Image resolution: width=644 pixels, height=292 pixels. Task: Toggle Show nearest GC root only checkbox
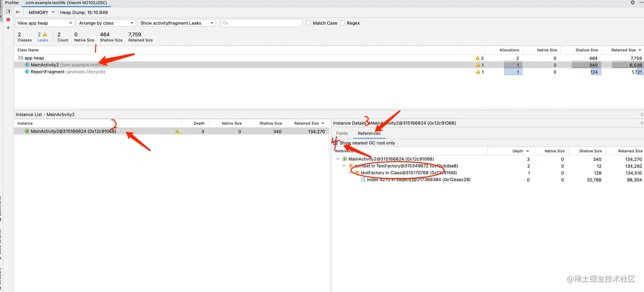[x=335, y=143]
